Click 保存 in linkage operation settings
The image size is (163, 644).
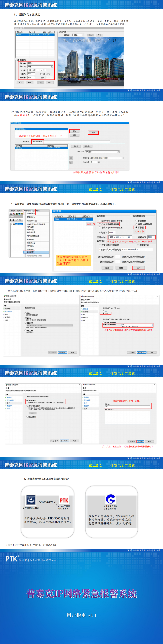point(93,133)
